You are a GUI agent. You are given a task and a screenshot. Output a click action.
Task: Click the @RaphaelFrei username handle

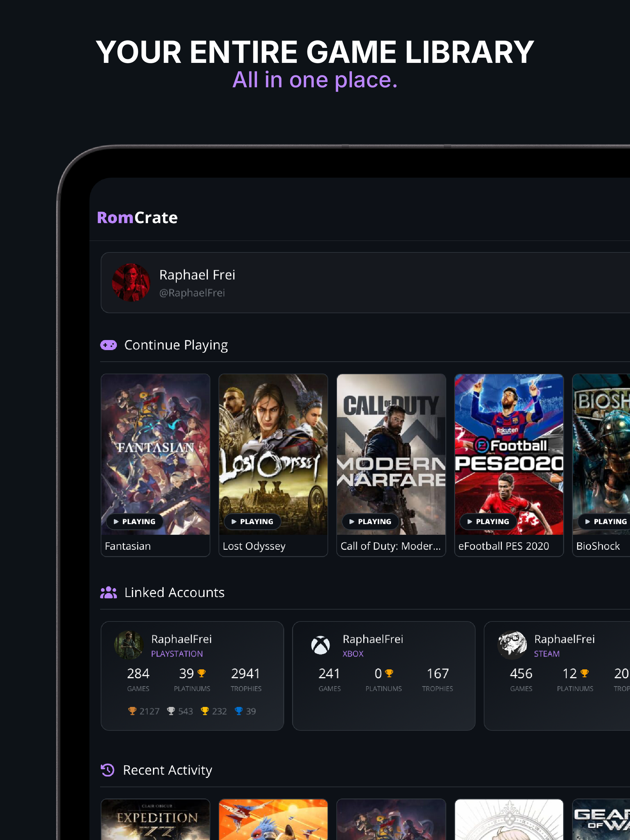(192, 293)
